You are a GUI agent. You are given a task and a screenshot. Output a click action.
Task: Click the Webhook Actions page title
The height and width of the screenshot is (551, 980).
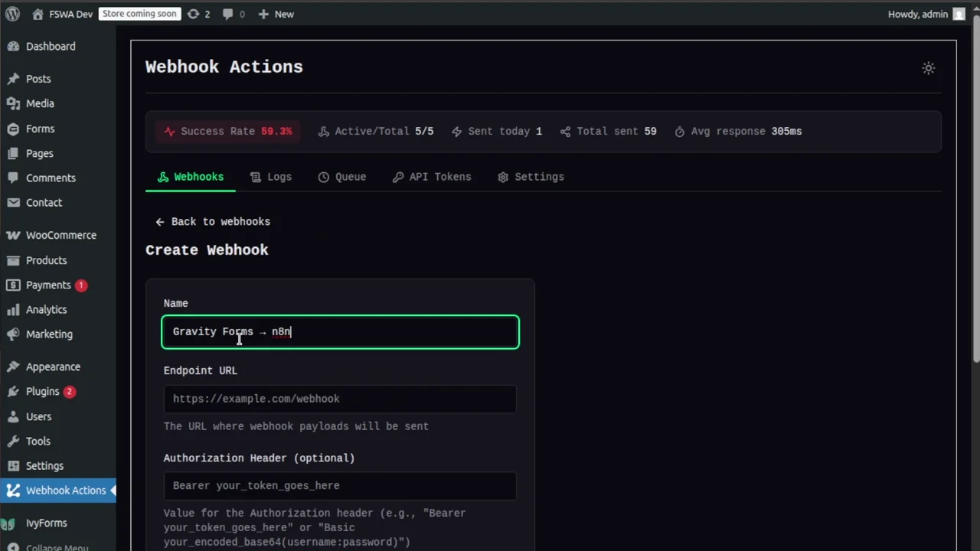coord(224,67)
